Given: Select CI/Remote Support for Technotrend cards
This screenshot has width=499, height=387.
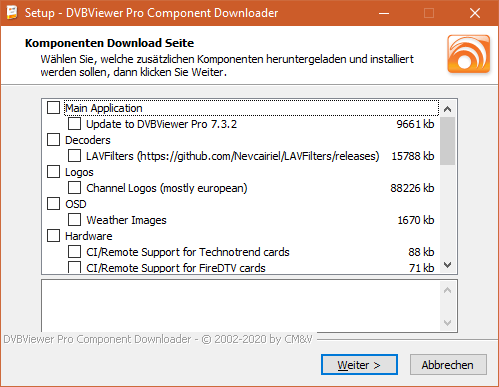Looking at the screenshot, I should click(x=74, y=252).
